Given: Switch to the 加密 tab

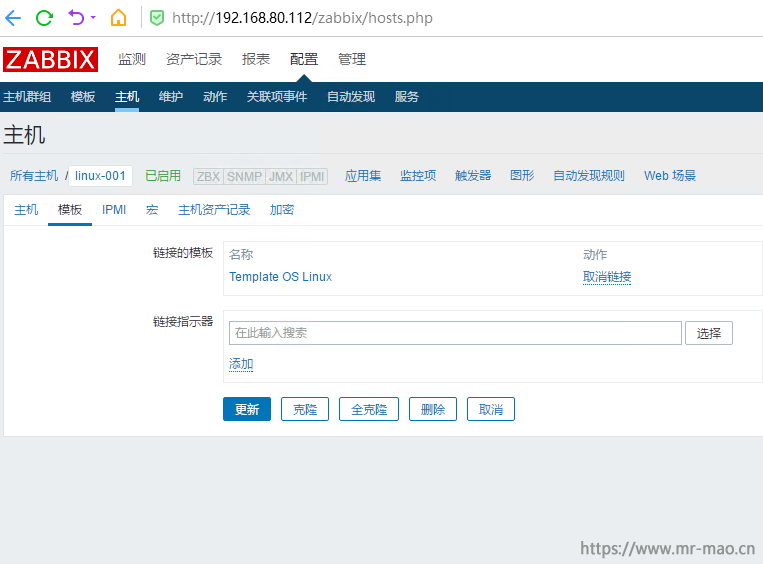Looking at the screenshot, I should tap(282, 210).
